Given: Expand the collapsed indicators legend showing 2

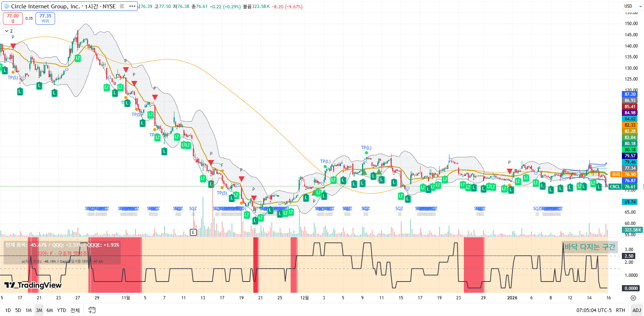Looking at the screenshot, I should click(9, 31).
